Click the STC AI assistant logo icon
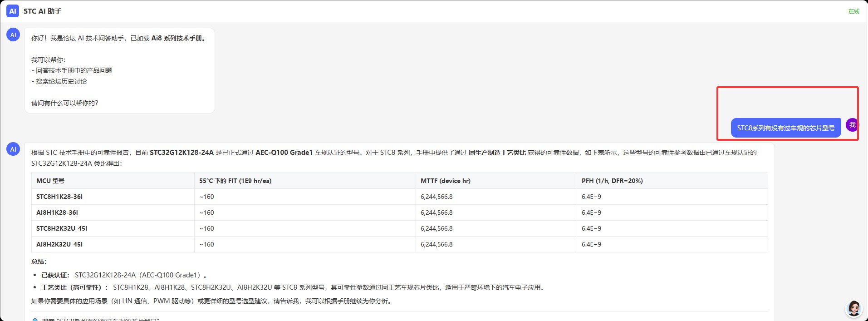The height and width of the screenshot is (321, 868). pyautogui.click(x=13, y=11)
